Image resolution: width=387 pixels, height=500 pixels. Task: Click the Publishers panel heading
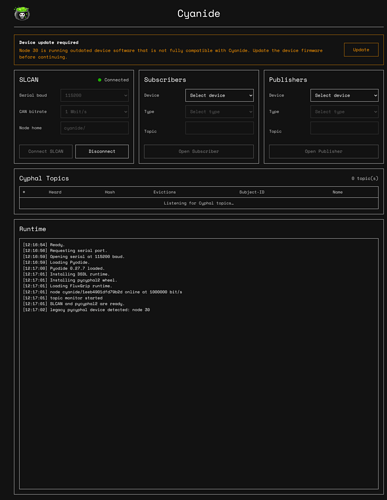tap(288, 80)
